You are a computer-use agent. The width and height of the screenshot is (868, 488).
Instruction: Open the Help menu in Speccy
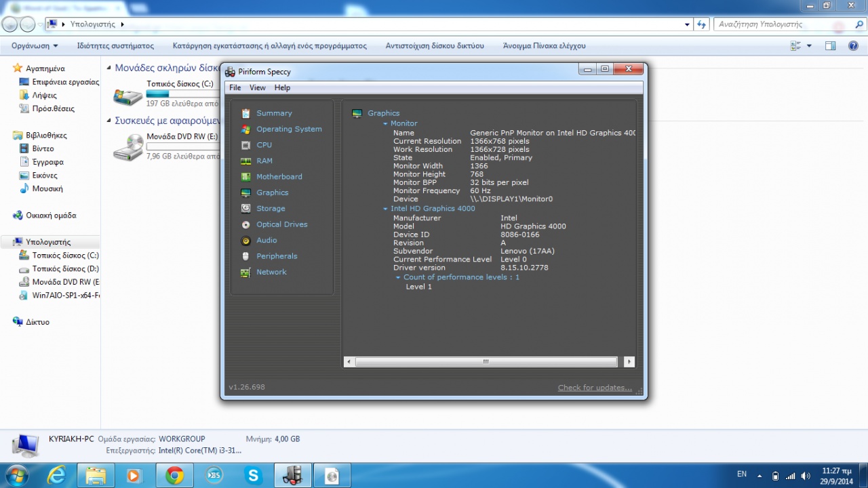click(282, 87)
